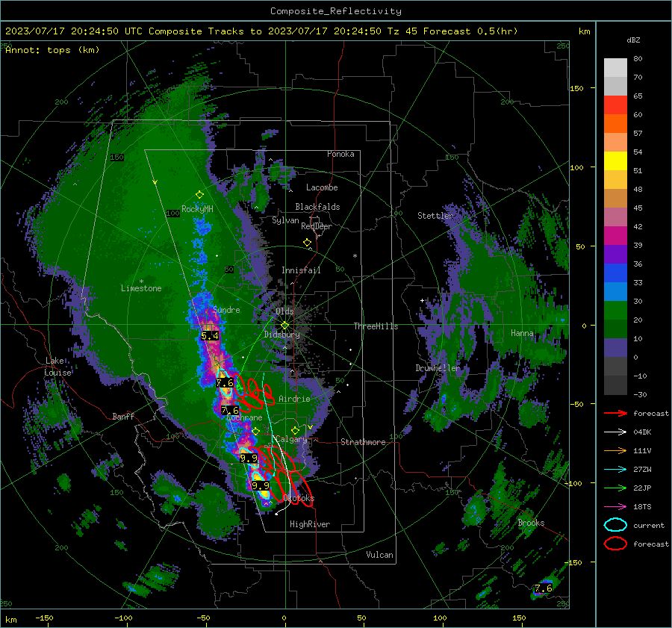
Task: Click the dBZ scale heading
Action: 633,40
